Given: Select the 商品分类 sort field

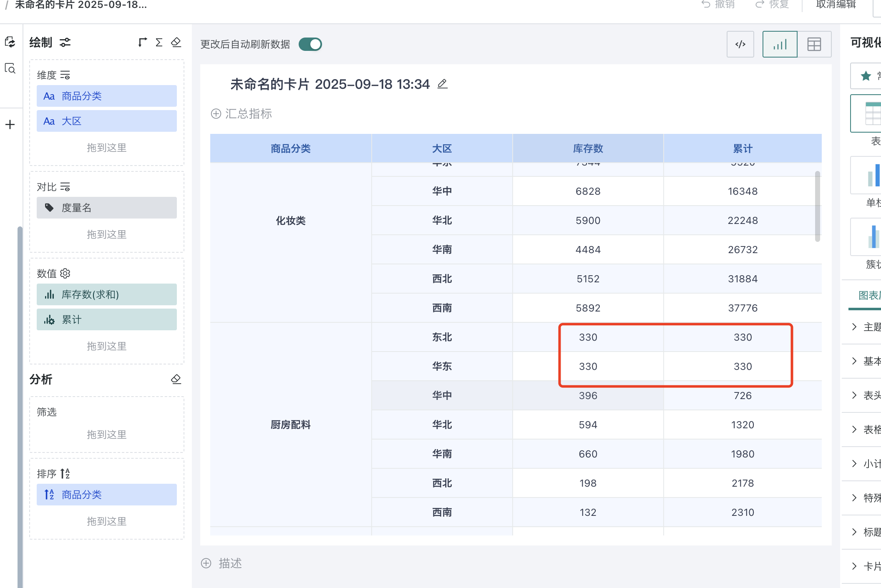Looking at the screenshot, I should tap(107, 495).
